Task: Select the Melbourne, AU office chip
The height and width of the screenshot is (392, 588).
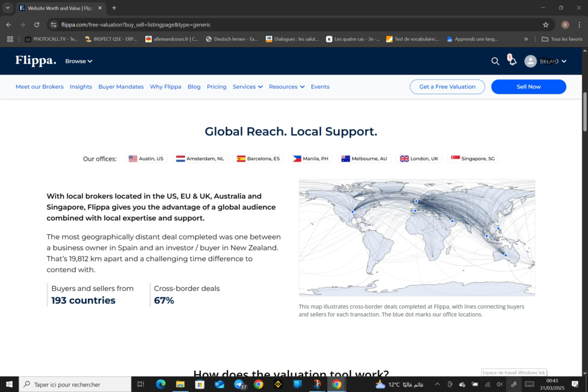Action: (364, 158)
